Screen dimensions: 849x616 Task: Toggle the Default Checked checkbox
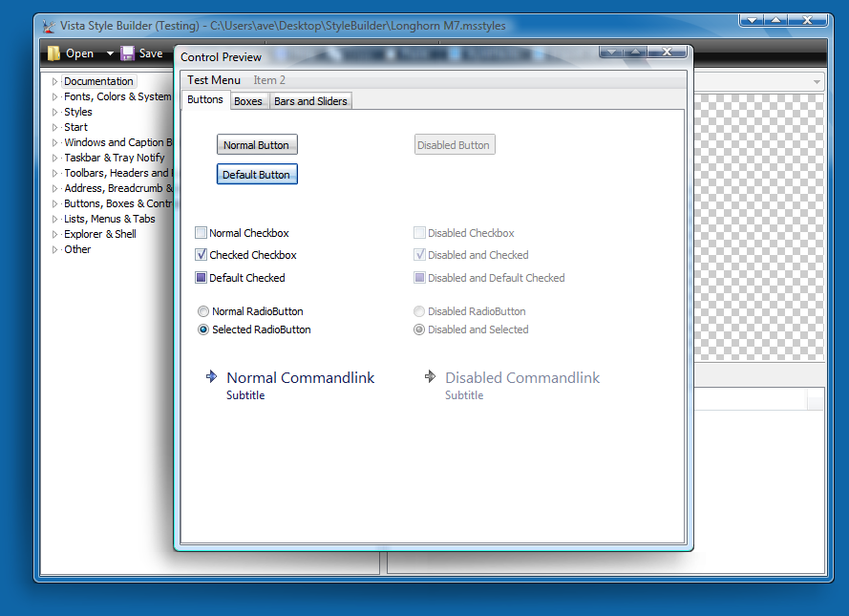[x=201, y=278]
